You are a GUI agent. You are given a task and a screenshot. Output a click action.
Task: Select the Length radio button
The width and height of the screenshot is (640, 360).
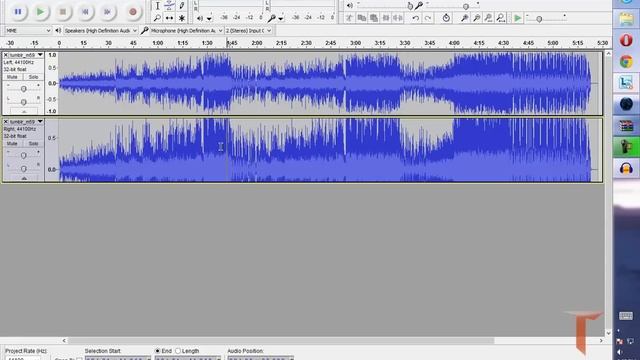point(178,351)
